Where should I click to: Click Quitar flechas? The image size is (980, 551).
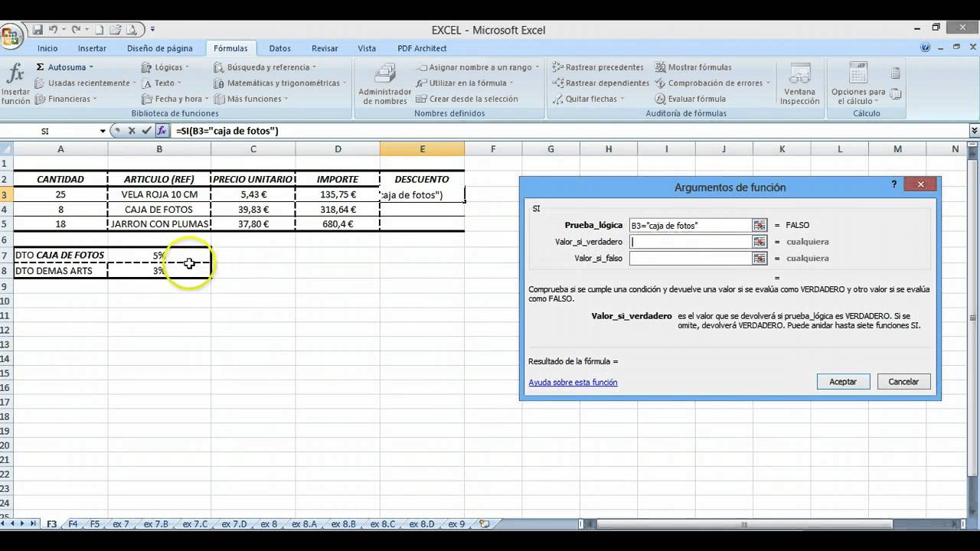pyautogui.click(x=588, y=99)
